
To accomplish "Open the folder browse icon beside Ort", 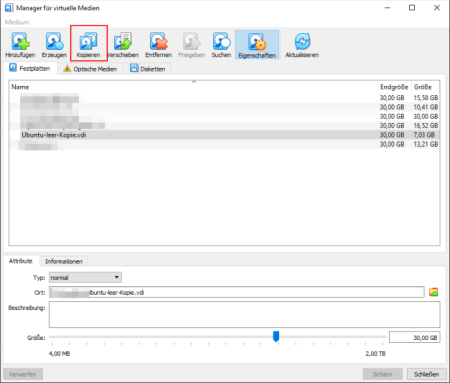I will point(434,292).
